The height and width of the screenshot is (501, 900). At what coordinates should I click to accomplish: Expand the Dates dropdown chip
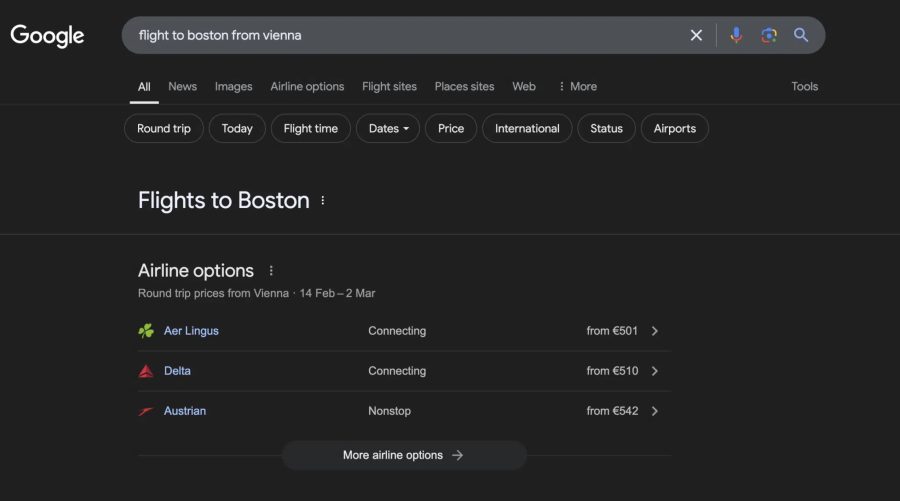coord(388,129)
